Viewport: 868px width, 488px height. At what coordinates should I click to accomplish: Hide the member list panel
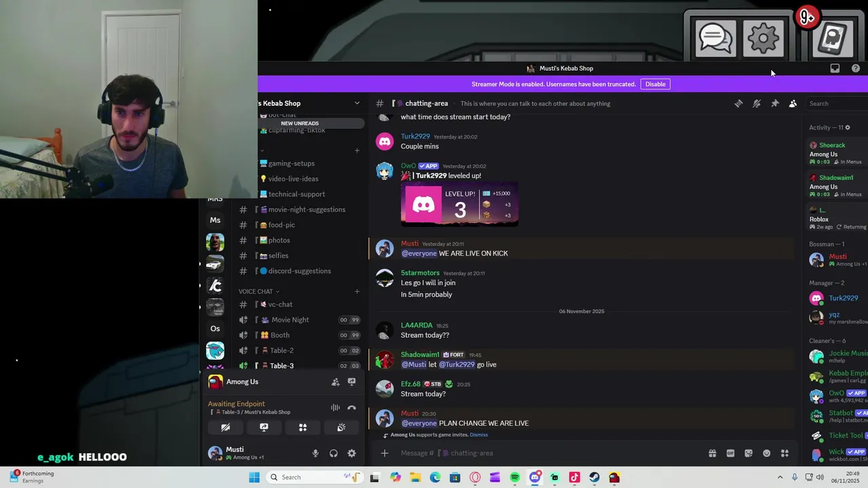pos(793,104)
